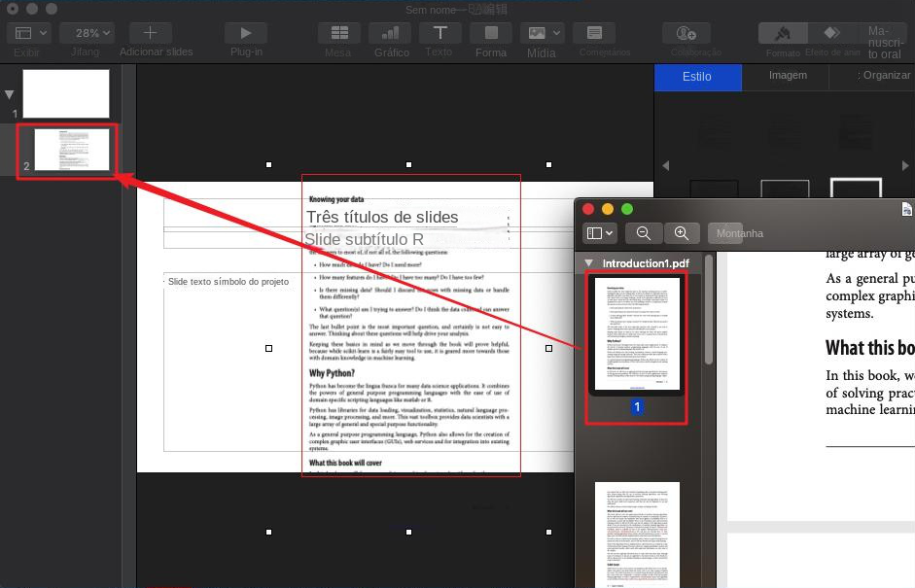The height and width of the screenshot is (588, 915).
Task: Toggle the Formato inspector brush icon
Action: point(783,34)
